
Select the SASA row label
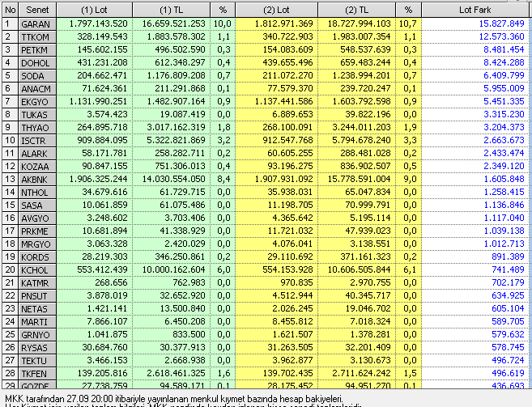pyautogui.click(x=37, y=206)
